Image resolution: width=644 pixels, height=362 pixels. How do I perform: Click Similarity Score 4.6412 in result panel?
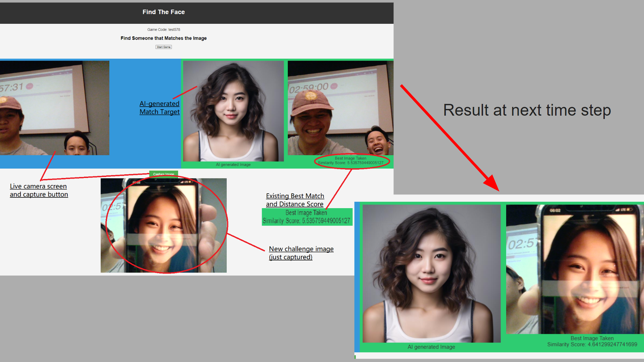pyautogui.click(x=592, y=344)
